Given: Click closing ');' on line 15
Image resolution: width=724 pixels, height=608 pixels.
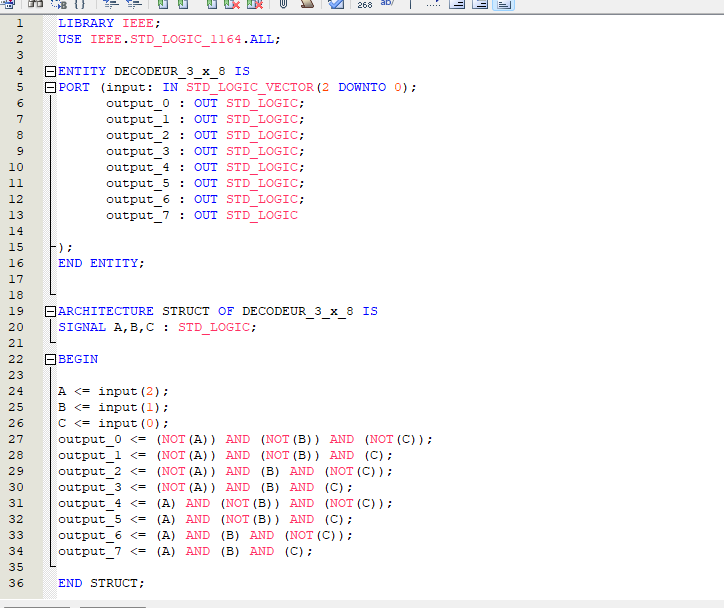Looking at the screenshot, I should 66,247.
